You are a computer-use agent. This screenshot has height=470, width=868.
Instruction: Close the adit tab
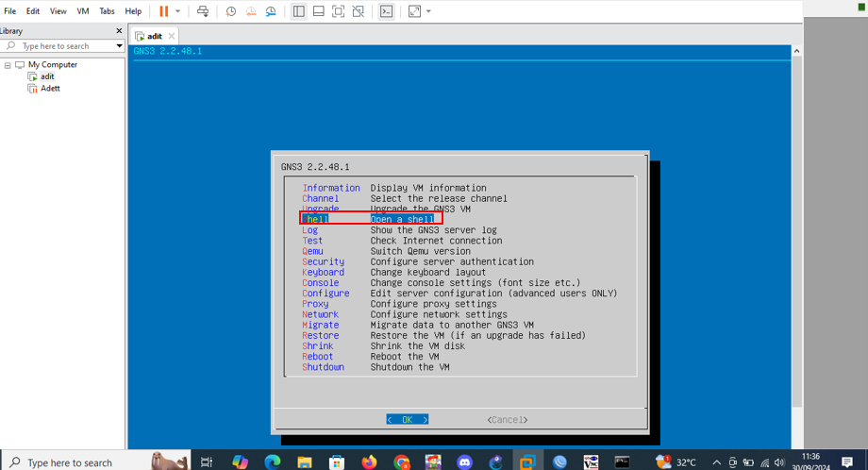coord(172,36)
